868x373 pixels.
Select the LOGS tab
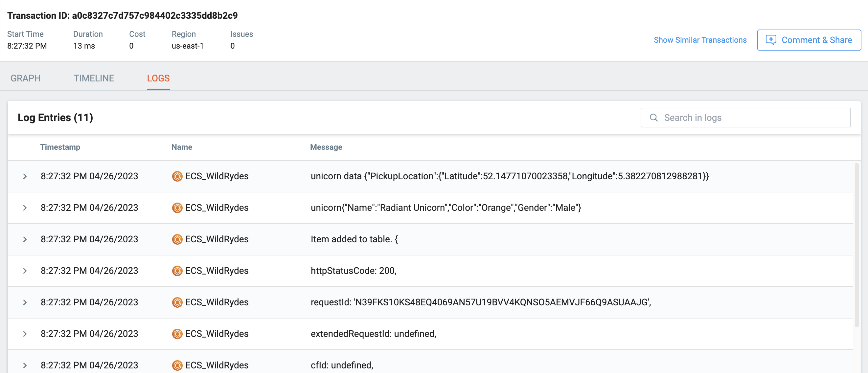click(x=158, y=78)
